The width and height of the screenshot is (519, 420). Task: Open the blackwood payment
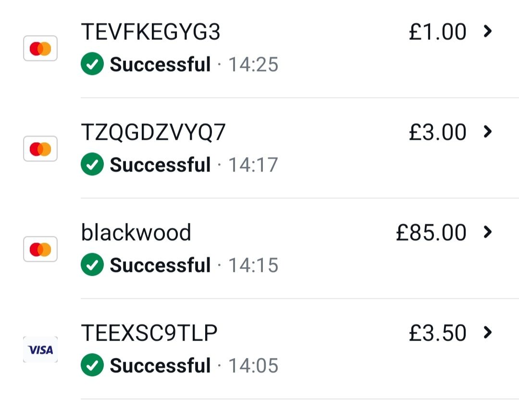pyautogui.click(x=136, y=232)
